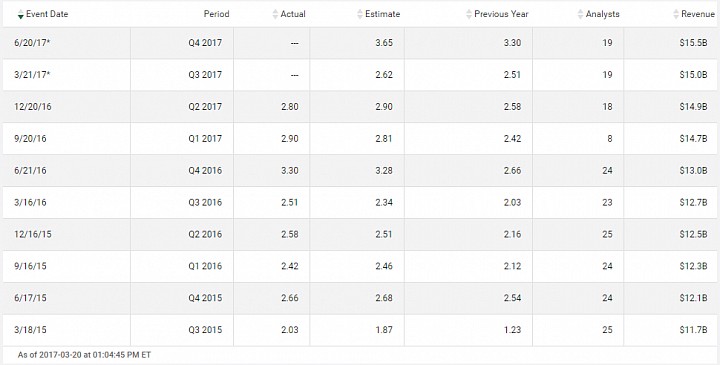The height and width of the screenshot is (365, 720).
Task: Select the Q1 2016 period cell
Action: 182,266
